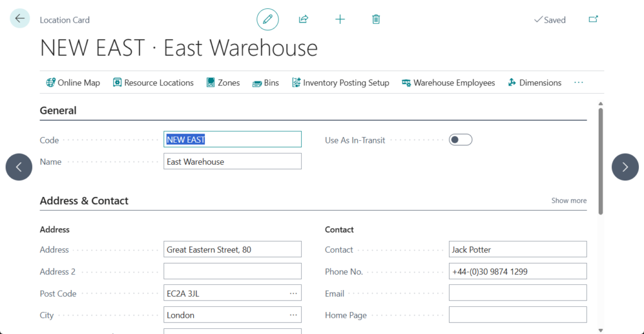Toggle the Use As In-Transit switch

[x=460, y=140]
